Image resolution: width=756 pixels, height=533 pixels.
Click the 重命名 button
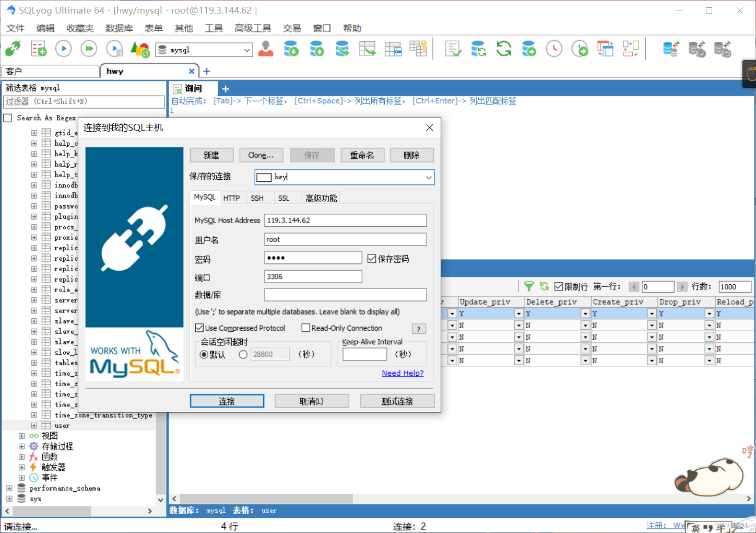click(x=362, y=155)
